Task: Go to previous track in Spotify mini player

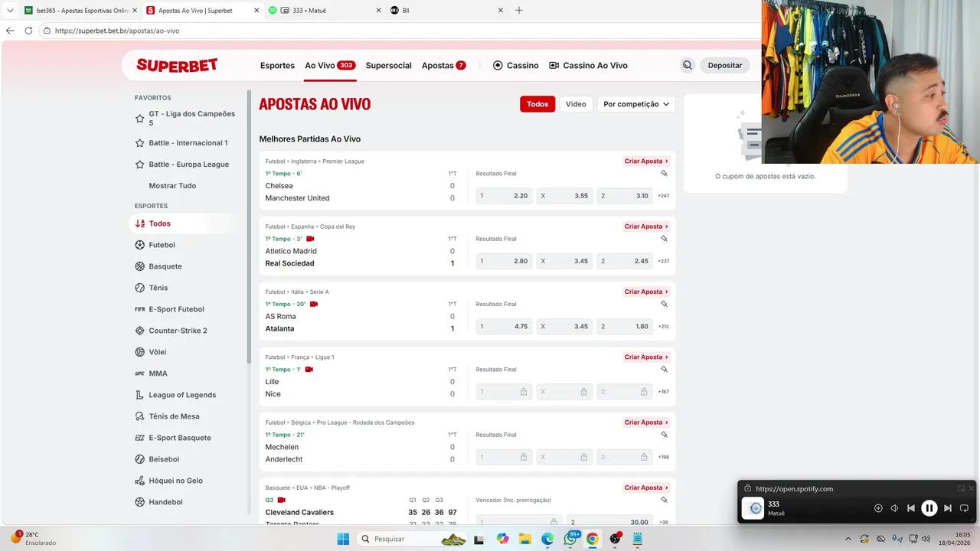Action: coord(910,508)
